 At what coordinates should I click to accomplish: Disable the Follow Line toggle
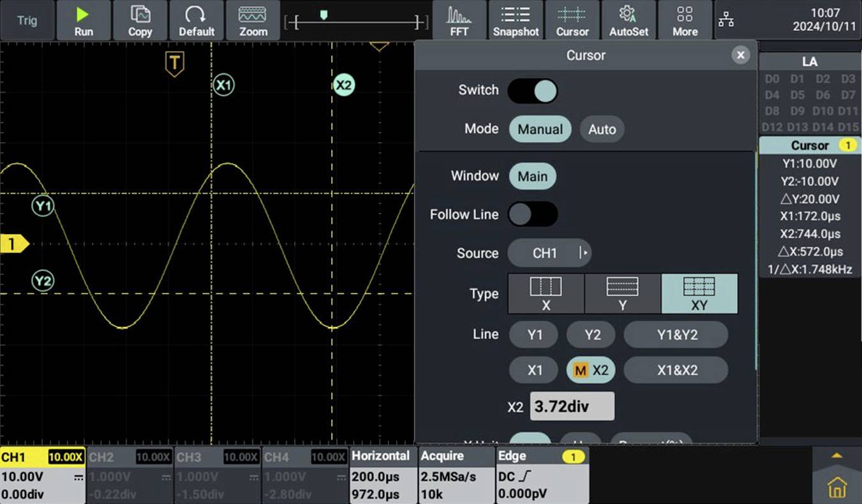pos(533,214)
